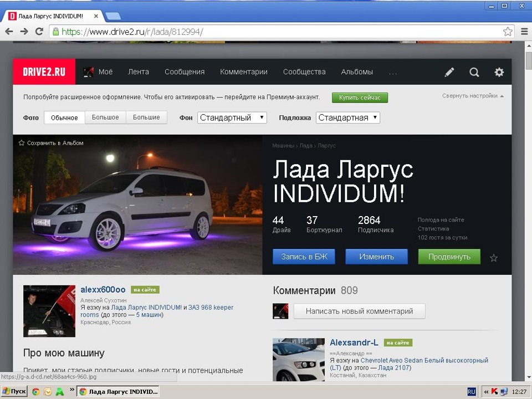Click the browser address bar

click(282, 32)
